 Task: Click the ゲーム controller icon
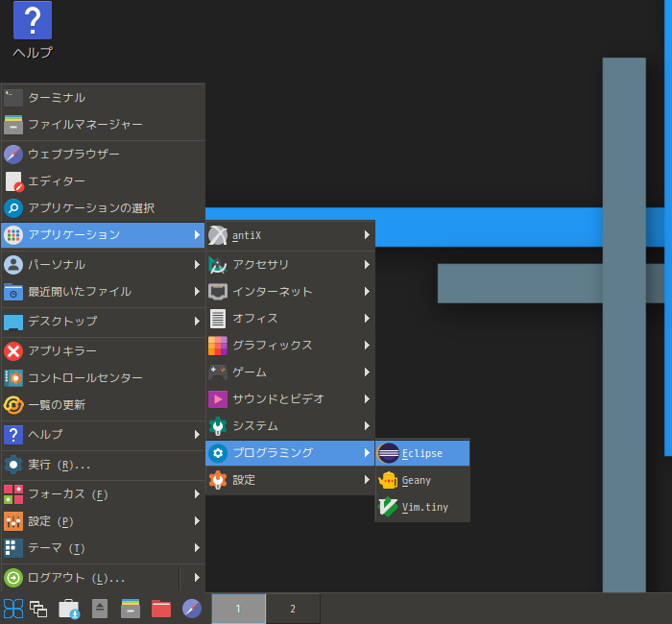click(x=218, y=372)
